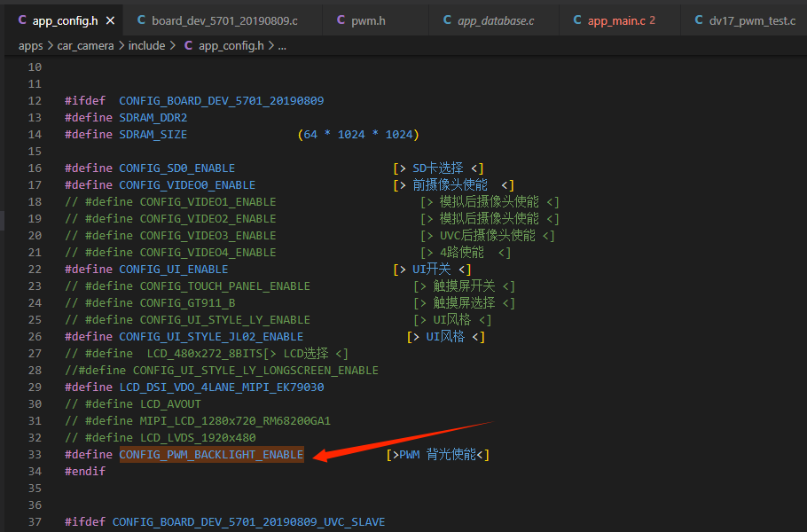807x532 pixels.
Task: Click CONFIG_BOARD_DEV_5701_20190809_UVC_SLAVE on line 37
Action: [x=248, y=521]
